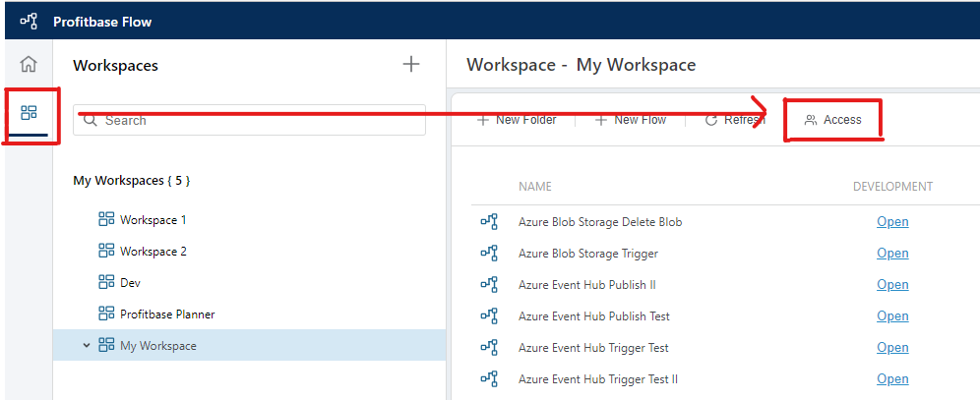
Task: Open link for Azure Event Hub Trigger Test II
Action: click(x=892, y=379)
